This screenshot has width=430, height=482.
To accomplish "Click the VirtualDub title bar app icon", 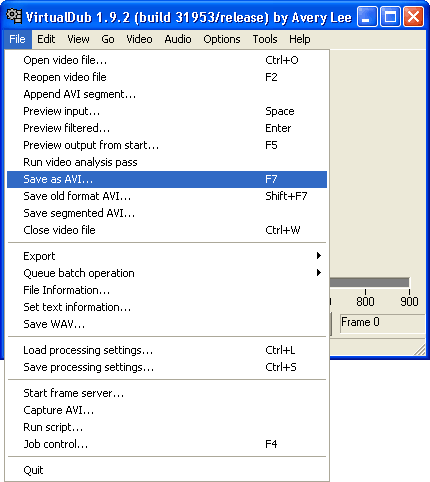I will (14, 16).
